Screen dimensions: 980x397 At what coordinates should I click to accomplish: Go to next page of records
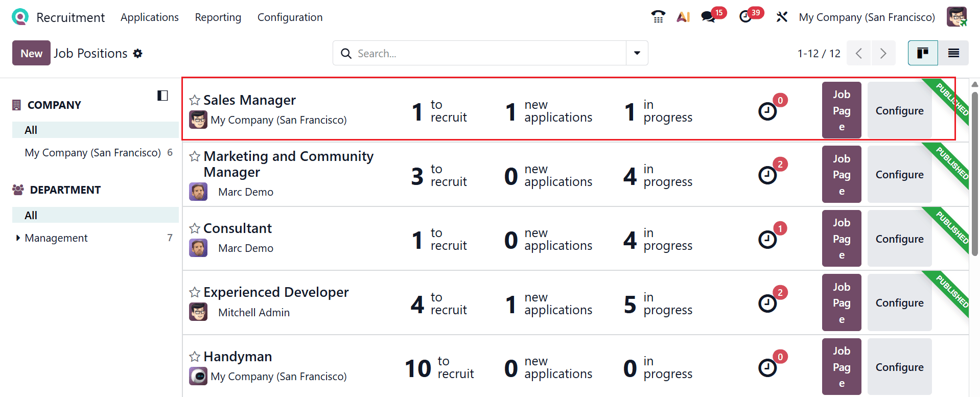click(x=883, y=53)
